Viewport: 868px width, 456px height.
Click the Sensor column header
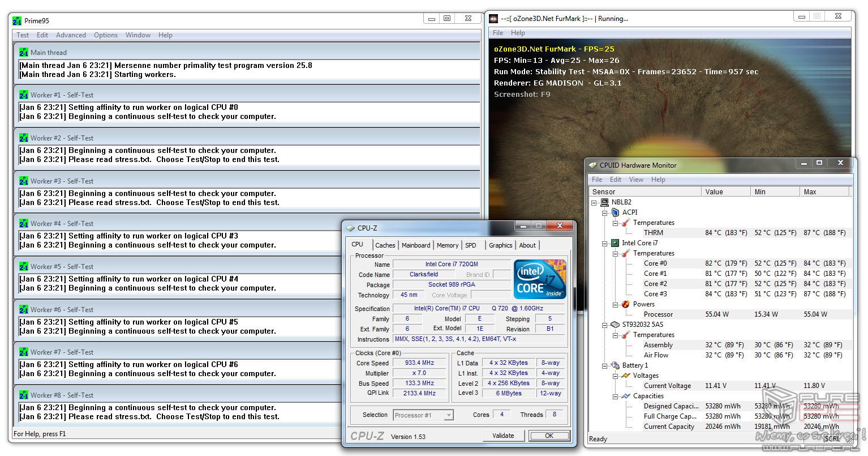(645, 192)
